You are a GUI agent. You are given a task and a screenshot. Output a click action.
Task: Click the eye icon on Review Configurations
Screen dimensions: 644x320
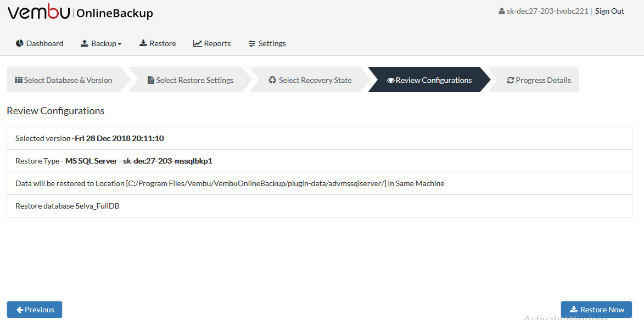click(390, 80)
